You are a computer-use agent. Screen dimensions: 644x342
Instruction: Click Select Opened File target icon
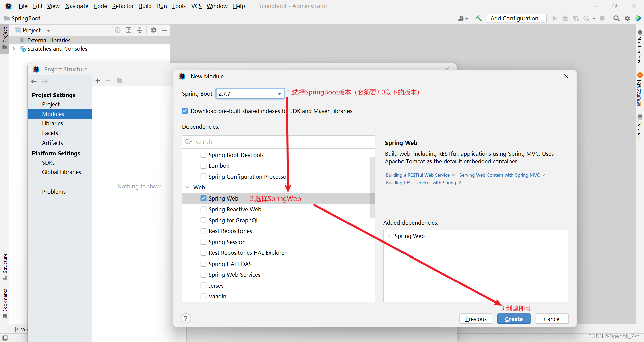click(118, 30)
